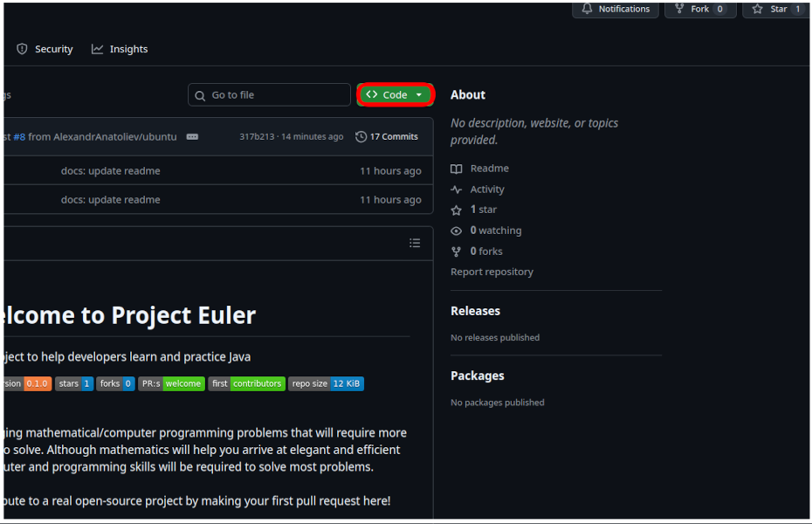
Task: Switch to the Insights tab
Action: [120, 49]
